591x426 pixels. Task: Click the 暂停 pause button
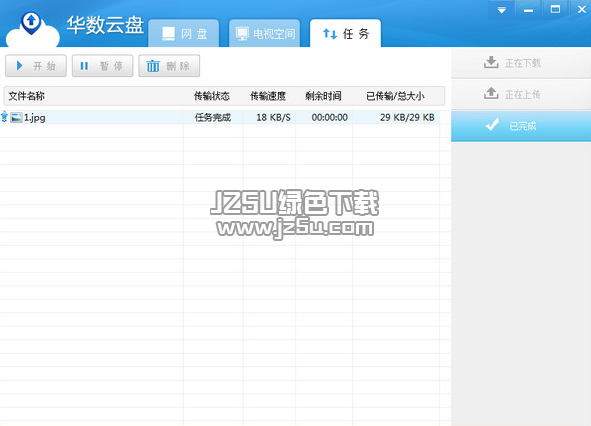[x=103, y=66]
